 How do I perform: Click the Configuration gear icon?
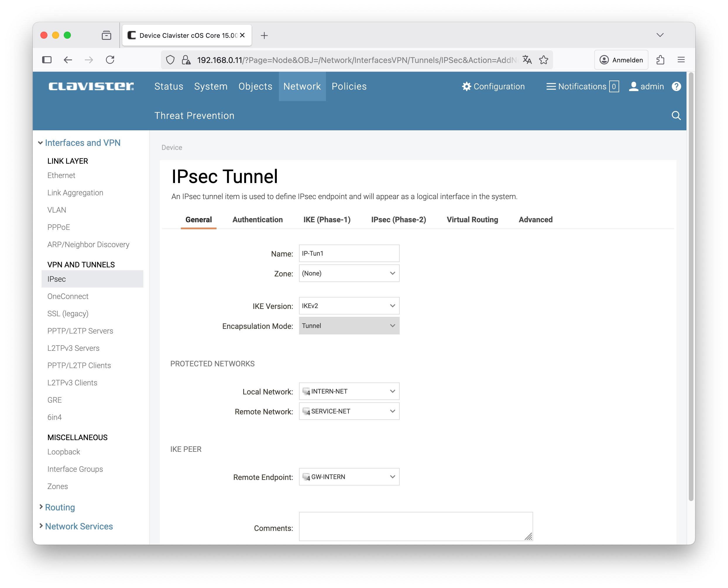pyautogui.click(x=466, y=86)
